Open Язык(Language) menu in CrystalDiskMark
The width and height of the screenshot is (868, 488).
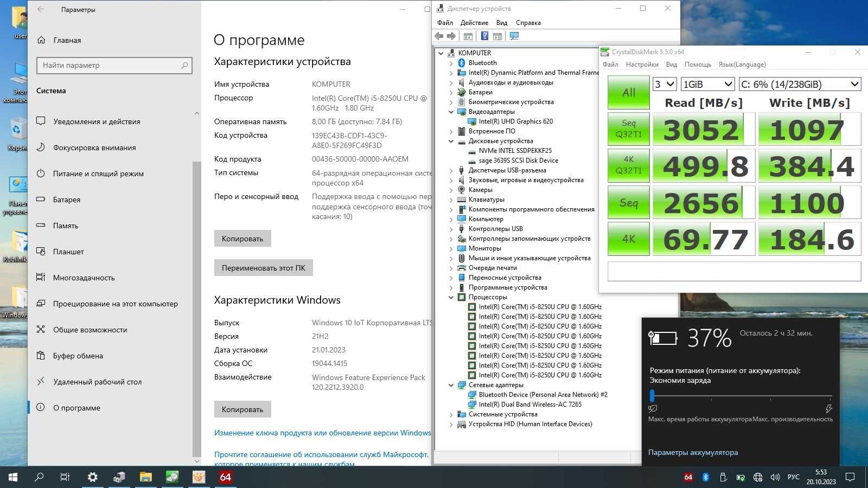(x=742, y=65)
